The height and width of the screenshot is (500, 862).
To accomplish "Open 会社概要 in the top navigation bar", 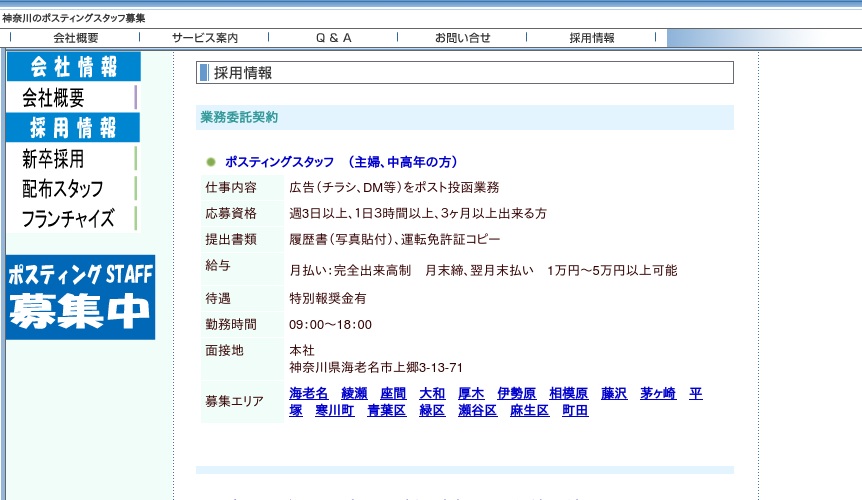I will [x=76, y=38].
